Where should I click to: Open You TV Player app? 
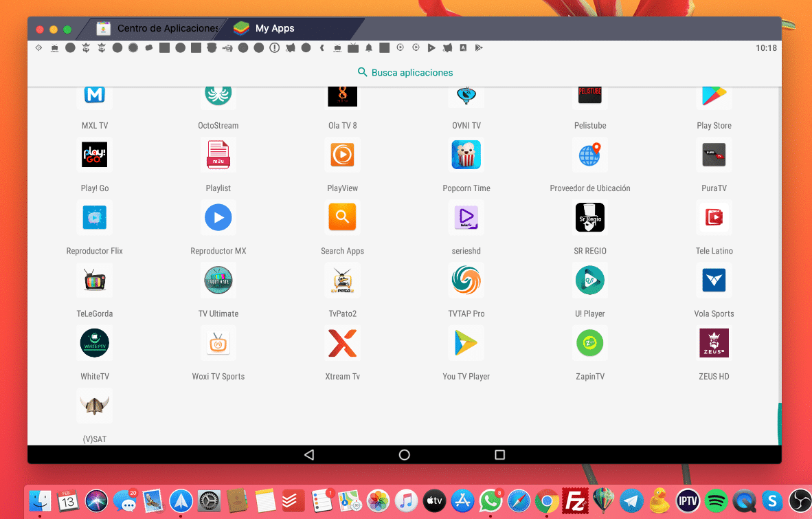466,343
